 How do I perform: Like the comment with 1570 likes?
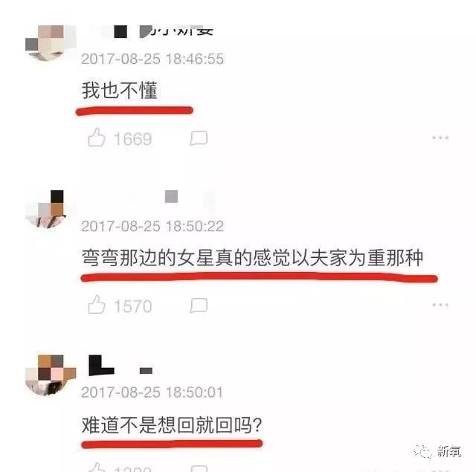(97, 305)
